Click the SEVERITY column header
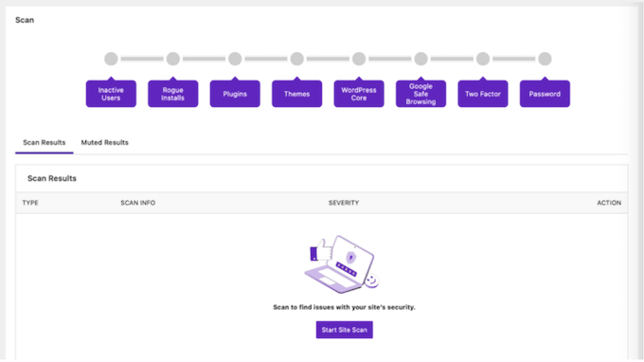This screenshot has width=644, height=362. [x=344, y=203]
